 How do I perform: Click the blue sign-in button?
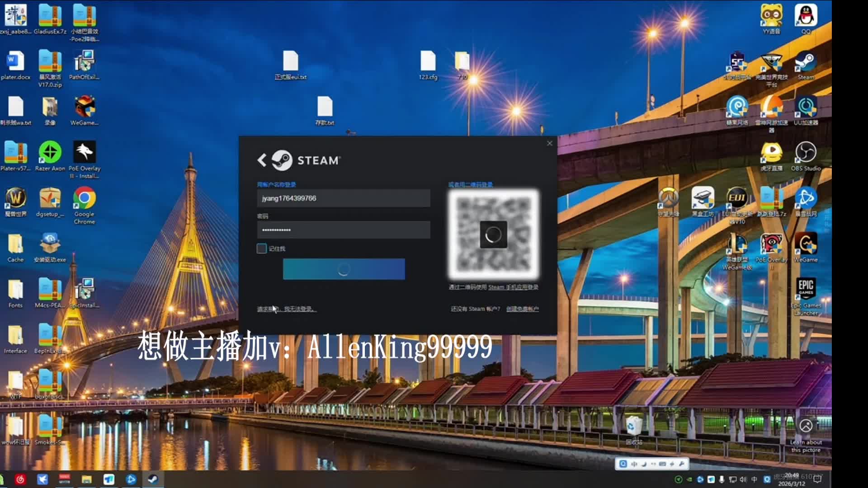(x=344, y=269)
